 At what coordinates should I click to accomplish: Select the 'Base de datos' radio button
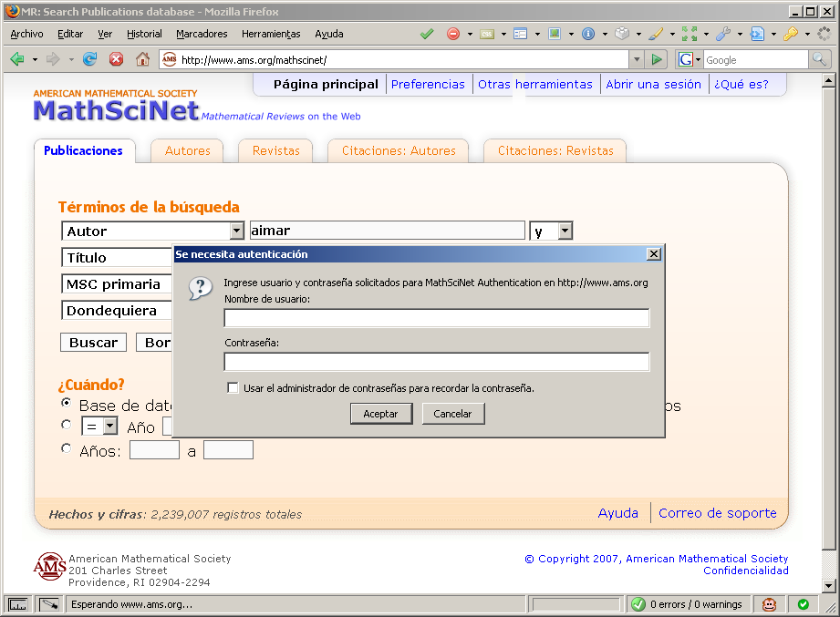pos(66,402)
